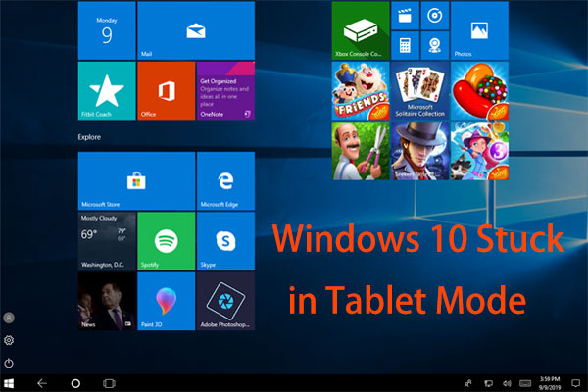Open Microsoft Solitaire Collection tile
Screen dimensions: 588x392
click(x=420, y=91)
